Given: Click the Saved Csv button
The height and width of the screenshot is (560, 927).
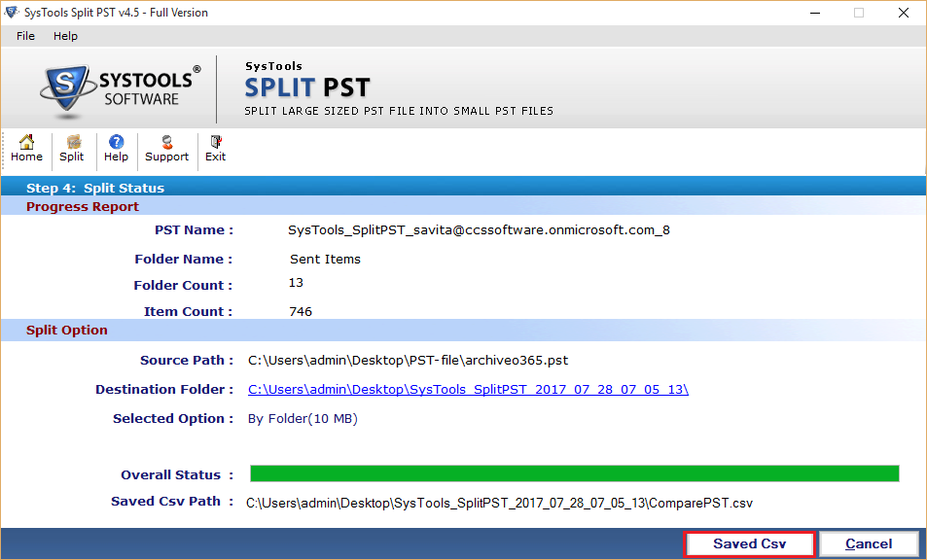Looking at the screenshot, I should click(x=749, y=543).
